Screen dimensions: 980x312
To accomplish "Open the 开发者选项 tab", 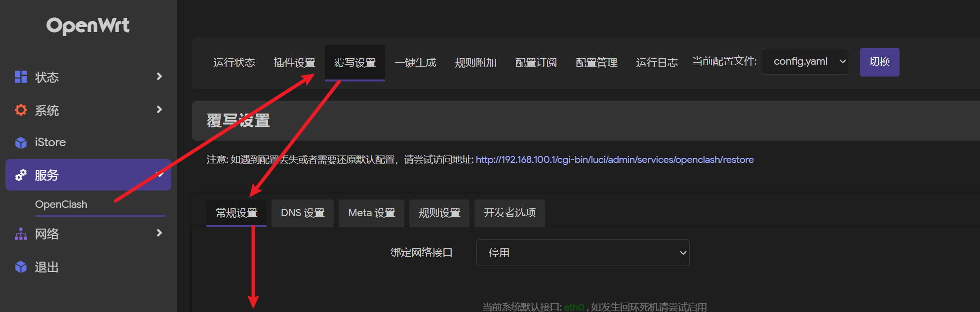I will 510,213.
